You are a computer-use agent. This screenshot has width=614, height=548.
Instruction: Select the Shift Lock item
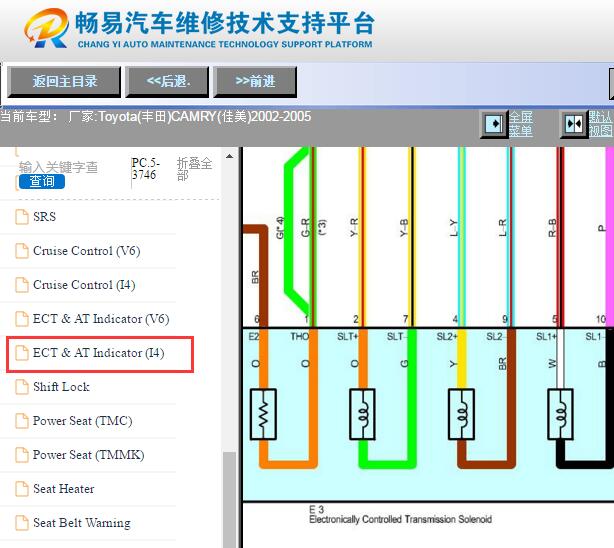pos(61,387)
